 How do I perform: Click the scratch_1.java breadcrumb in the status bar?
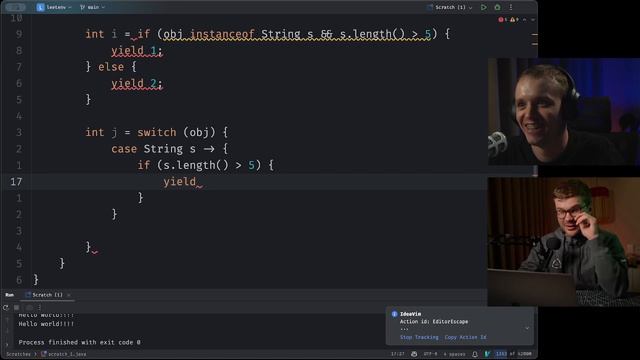64,354
